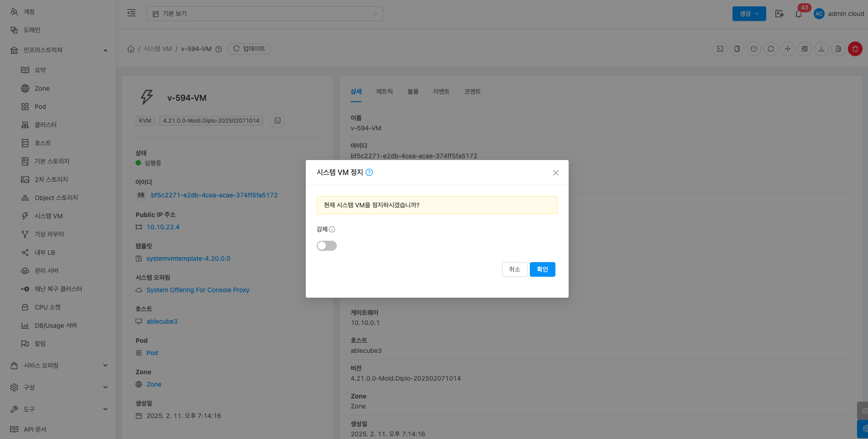Toggle the 강제 (force) switch

[x=327, y=246]
